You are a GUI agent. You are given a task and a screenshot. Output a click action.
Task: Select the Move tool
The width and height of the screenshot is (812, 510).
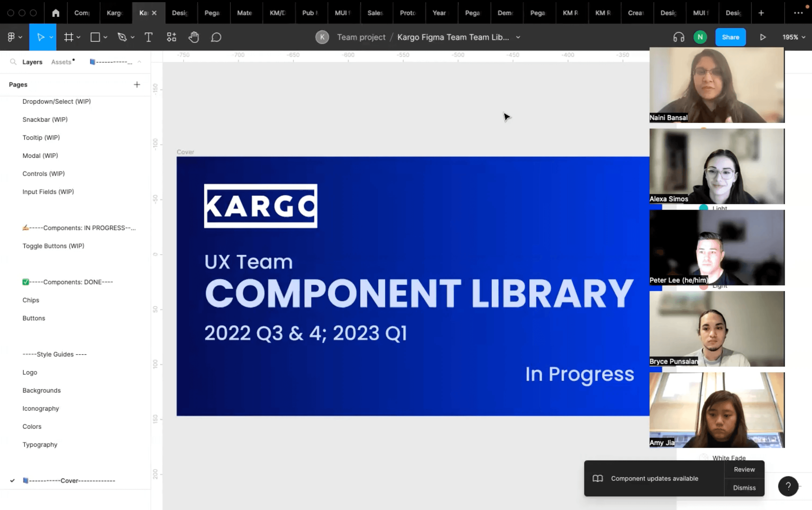41,37
